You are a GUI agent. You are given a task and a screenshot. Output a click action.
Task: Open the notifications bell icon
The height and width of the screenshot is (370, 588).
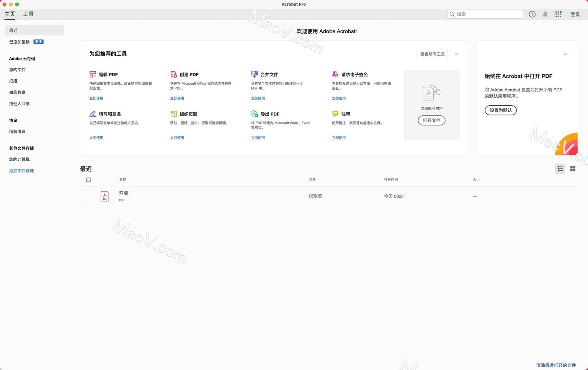[x=545, y=14]
